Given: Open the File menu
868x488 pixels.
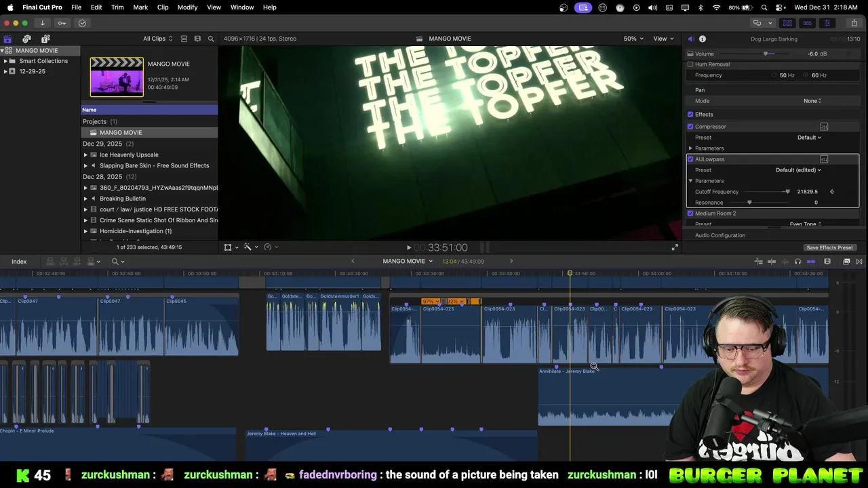Looking at the screenshot, I should coord(77,7).
